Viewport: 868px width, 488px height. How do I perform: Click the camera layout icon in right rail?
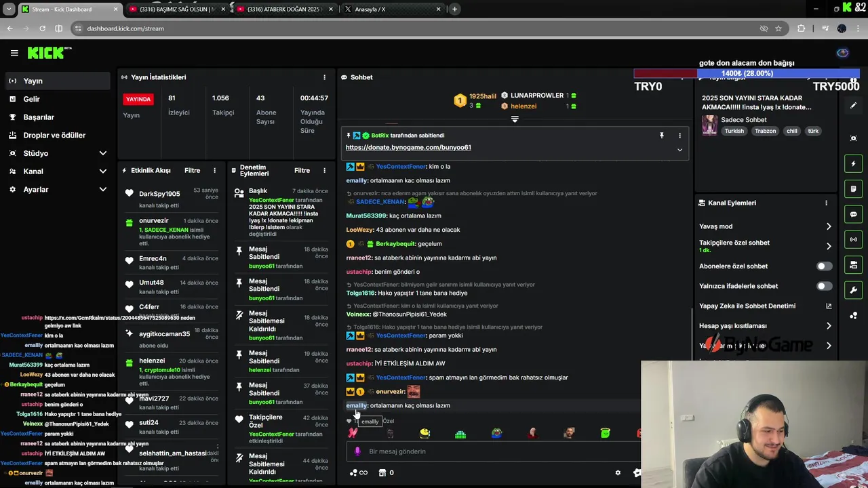pos(853,264)
